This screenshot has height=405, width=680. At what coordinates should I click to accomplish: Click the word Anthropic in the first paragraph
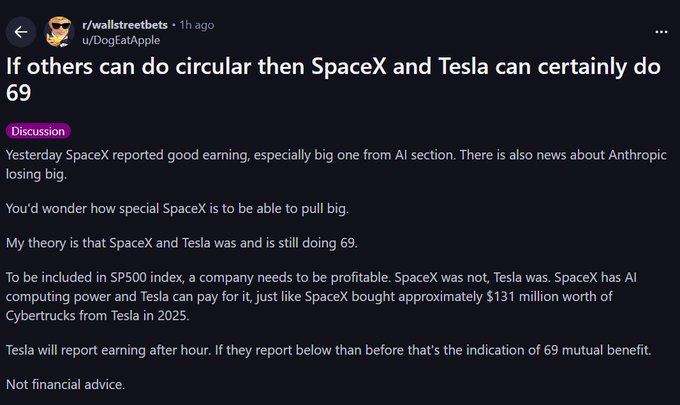(638, 155)
